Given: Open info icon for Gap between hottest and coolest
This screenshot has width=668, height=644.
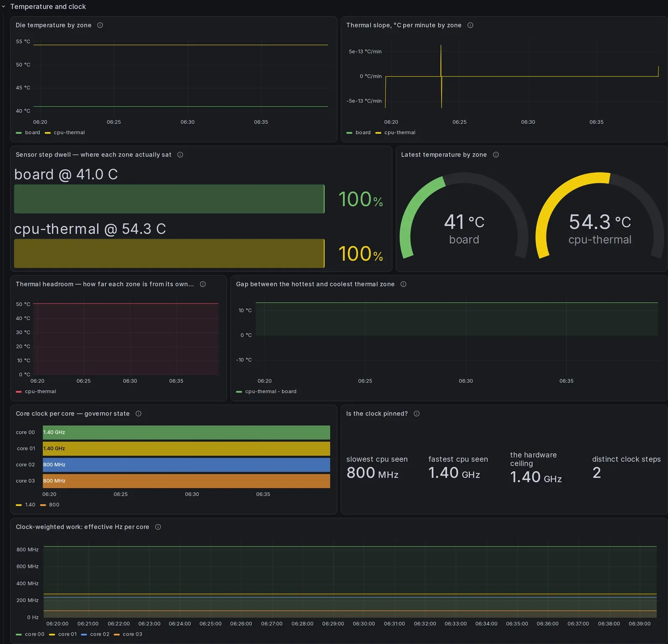Looking at the screenshot, I should tap(403, 284).
